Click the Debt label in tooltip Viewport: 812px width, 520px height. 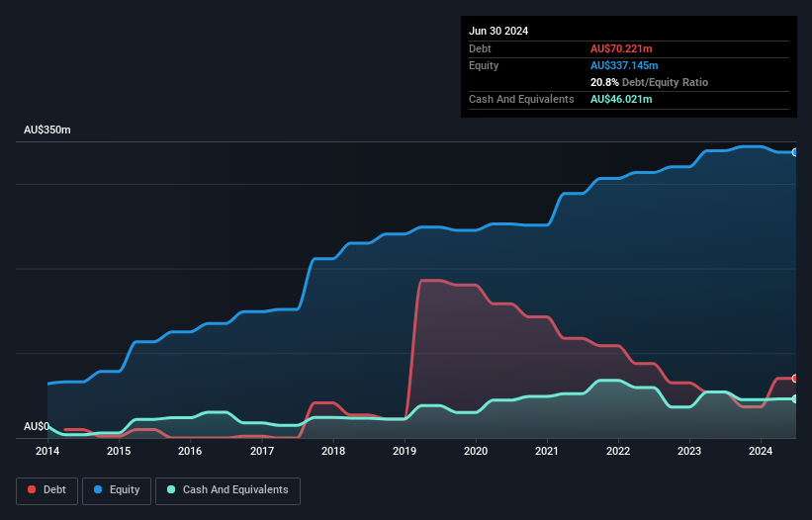[x=480, y=48]
